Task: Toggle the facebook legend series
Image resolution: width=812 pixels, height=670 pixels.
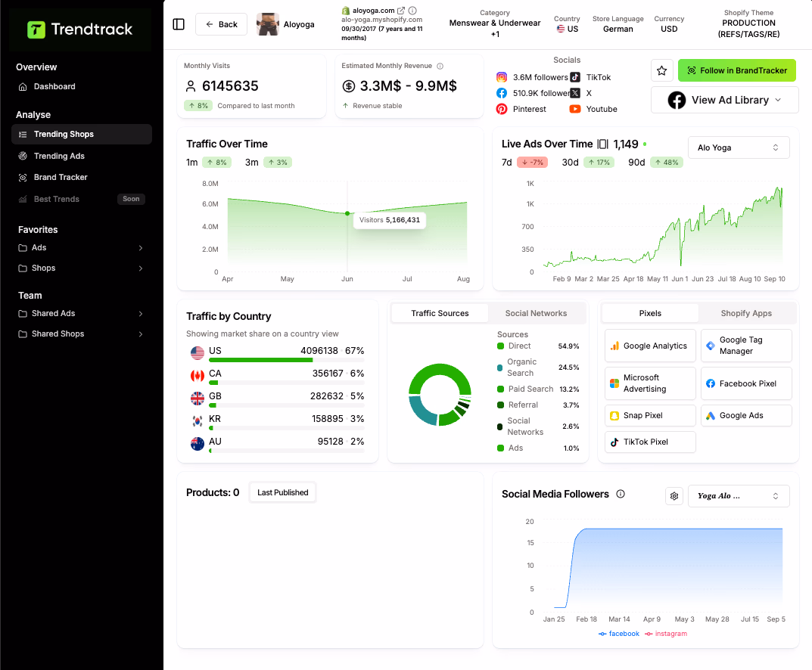Action: (619, 634)
